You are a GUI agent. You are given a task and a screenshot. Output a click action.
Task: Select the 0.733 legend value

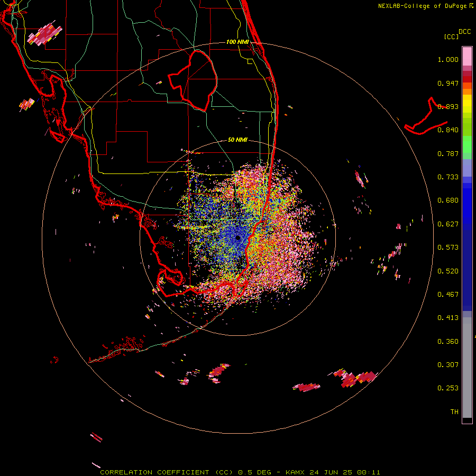[448, 177]
